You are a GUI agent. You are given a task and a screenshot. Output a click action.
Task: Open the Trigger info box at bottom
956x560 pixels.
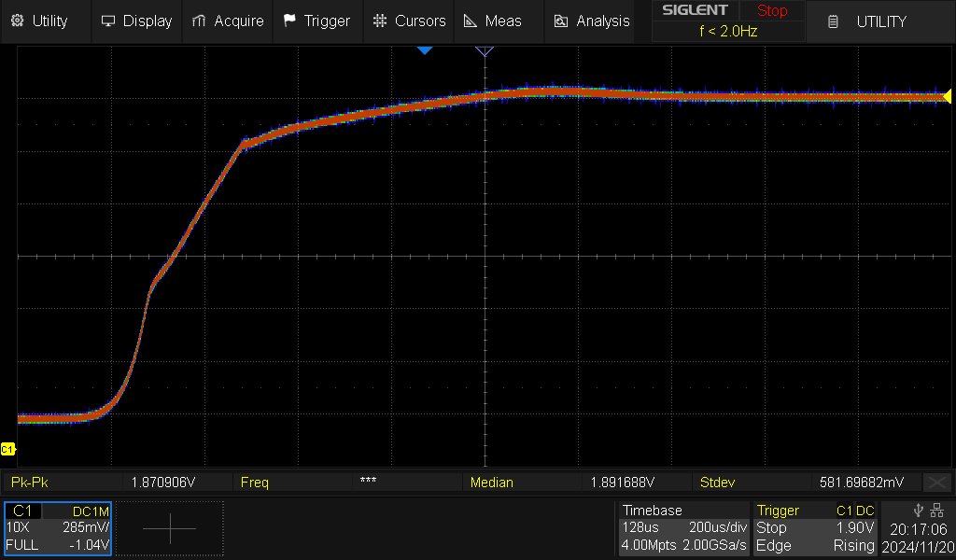pyautogui.click(x=815, y=528)
